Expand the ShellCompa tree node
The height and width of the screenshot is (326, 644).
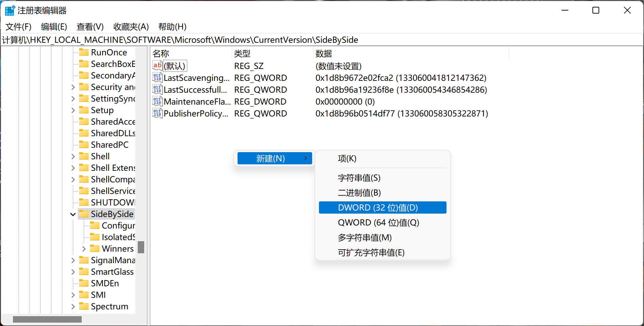tap(73, 180)
